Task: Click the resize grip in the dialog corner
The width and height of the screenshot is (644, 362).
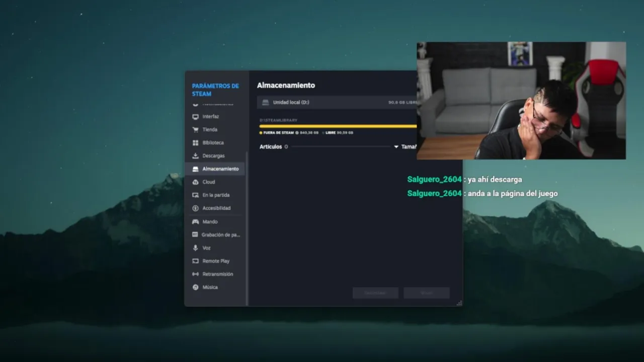Action: point(459,303)
